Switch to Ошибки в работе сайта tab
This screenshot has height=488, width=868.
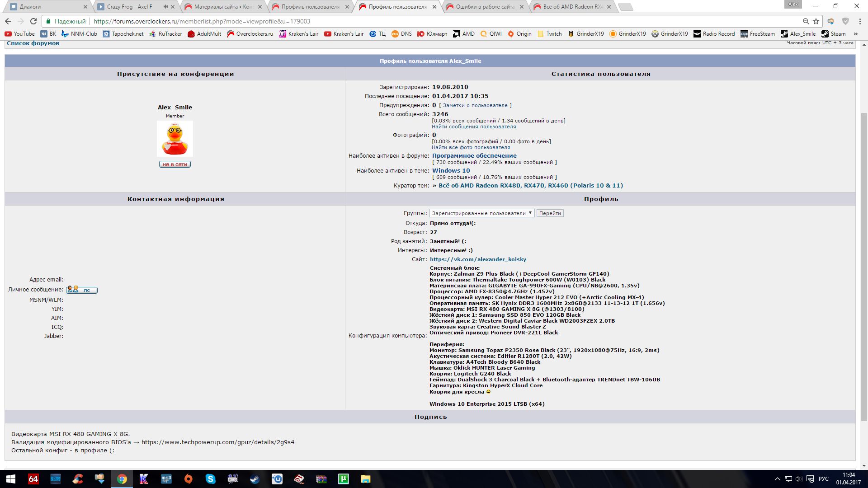pyautogui.click(x=484, y=7)
